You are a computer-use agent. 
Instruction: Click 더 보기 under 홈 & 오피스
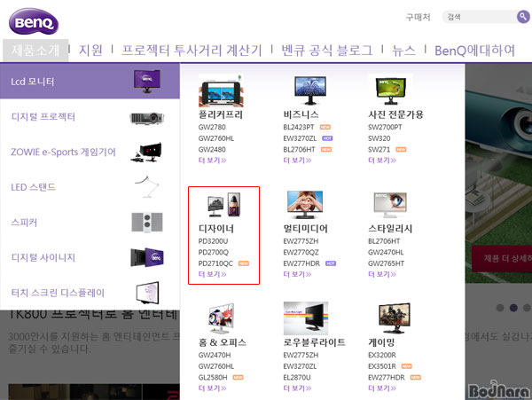click(x=213, y=388)
